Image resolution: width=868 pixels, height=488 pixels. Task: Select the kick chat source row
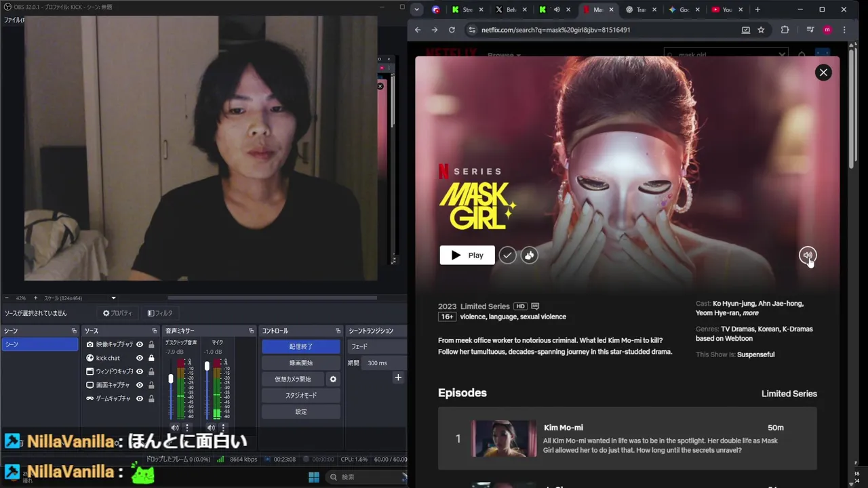point(120,358)
